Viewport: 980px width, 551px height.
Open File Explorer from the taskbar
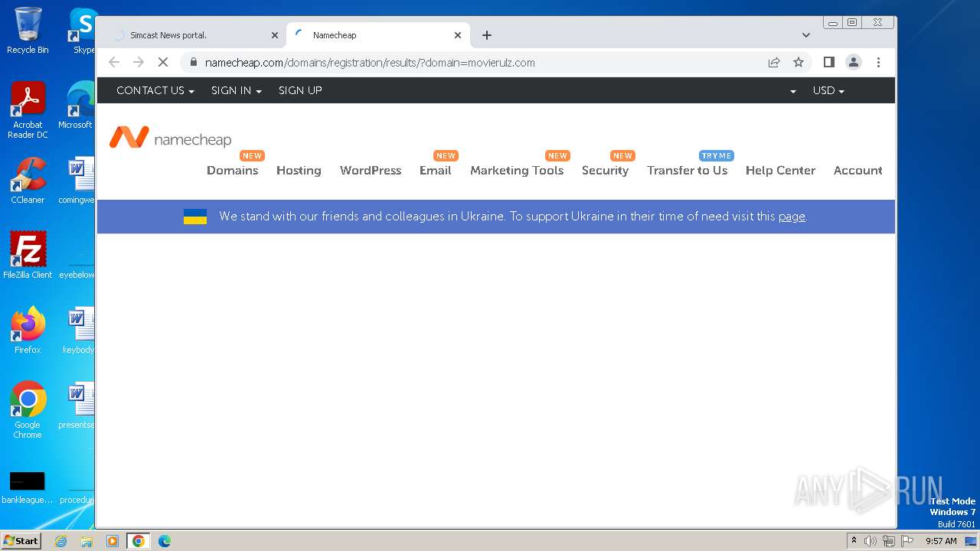tap(87, 541)
